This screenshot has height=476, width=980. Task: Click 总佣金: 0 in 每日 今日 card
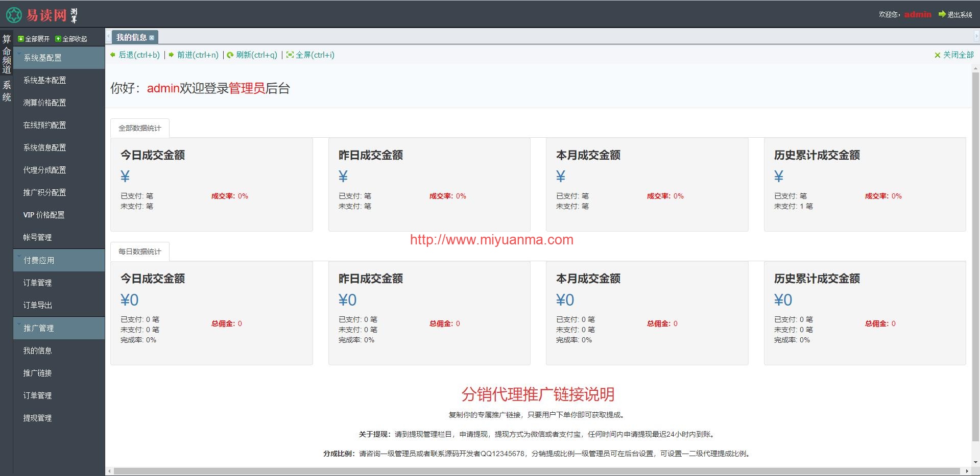tap(227, 323)
